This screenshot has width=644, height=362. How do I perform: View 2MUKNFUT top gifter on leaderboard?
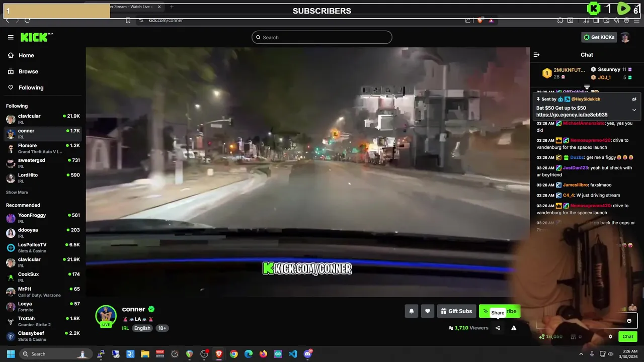[563, 73]
